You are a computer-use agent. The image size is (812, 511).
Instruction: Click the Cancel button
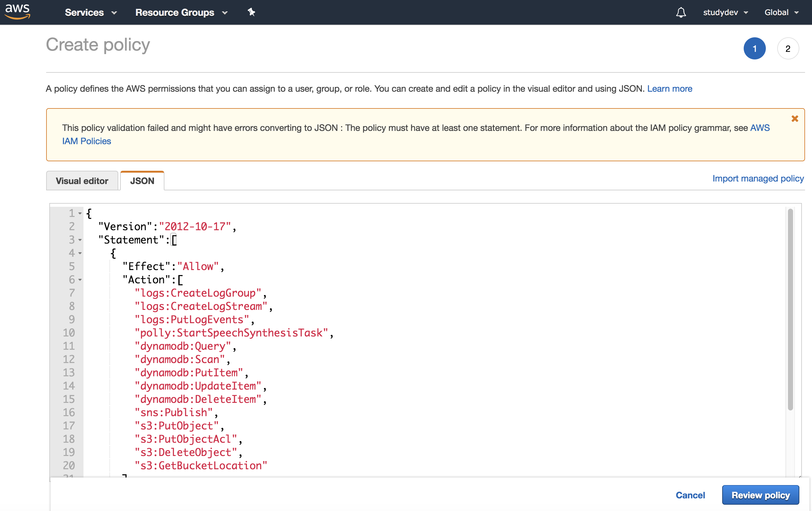tap(690, 495)
